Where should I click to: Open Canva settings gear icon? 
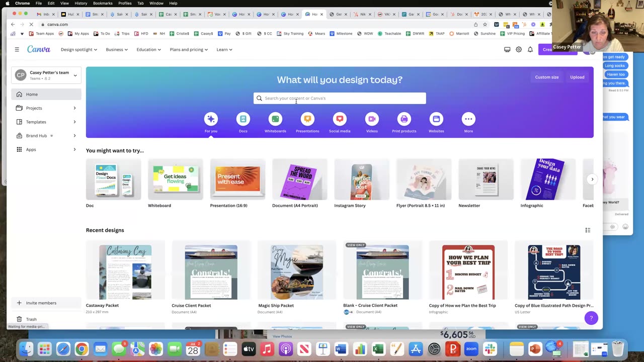pos(519,49)
